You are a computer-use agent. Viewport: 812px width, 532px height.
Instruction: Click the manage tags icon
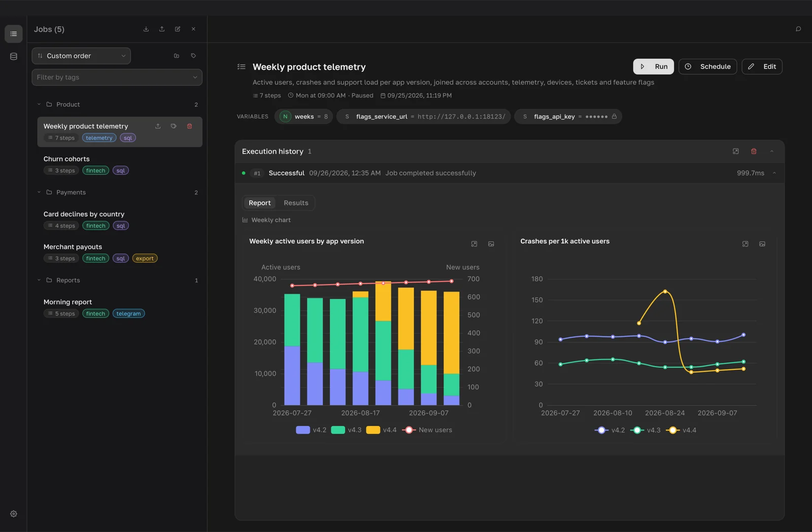tap(193, 56)
